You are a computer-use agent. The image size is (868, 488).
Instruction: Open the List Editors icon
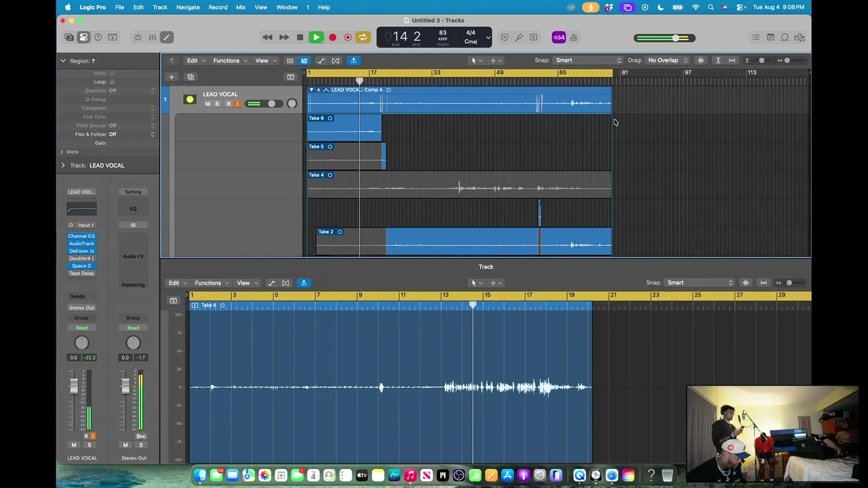click(755, 37)
